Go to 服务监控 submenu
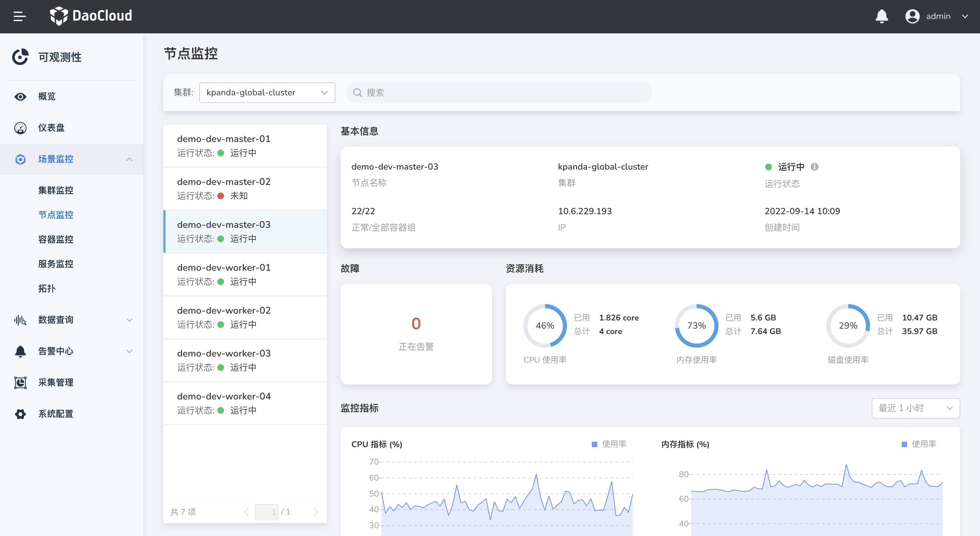Screen dimensions: 980x536 [56, 264]
